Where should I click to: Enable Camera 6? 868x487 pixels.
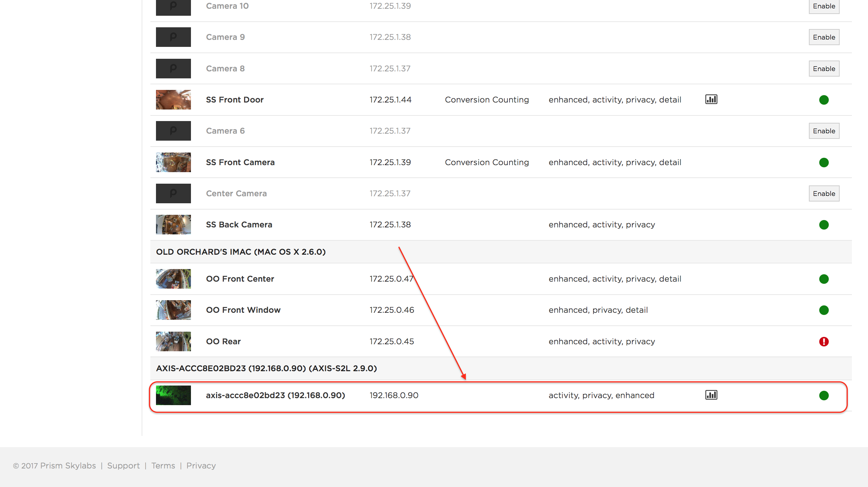tap(824, 131)
